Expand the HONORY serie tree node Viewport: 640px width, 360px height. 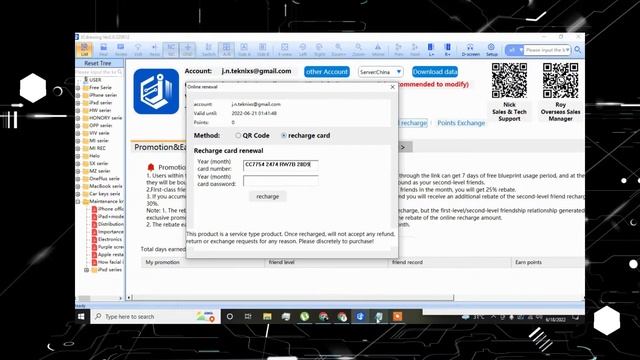(78, 118)
